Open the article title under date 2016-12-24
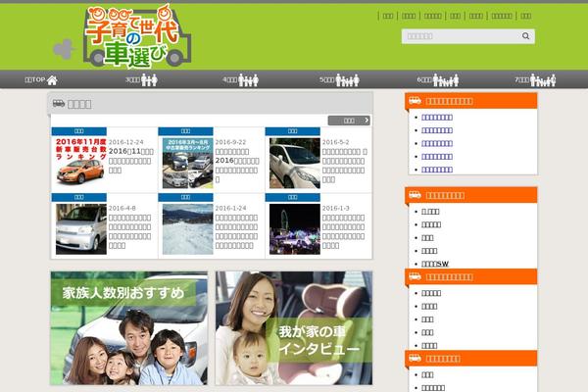Screen dimensions: 588x392 click(131, 161)
